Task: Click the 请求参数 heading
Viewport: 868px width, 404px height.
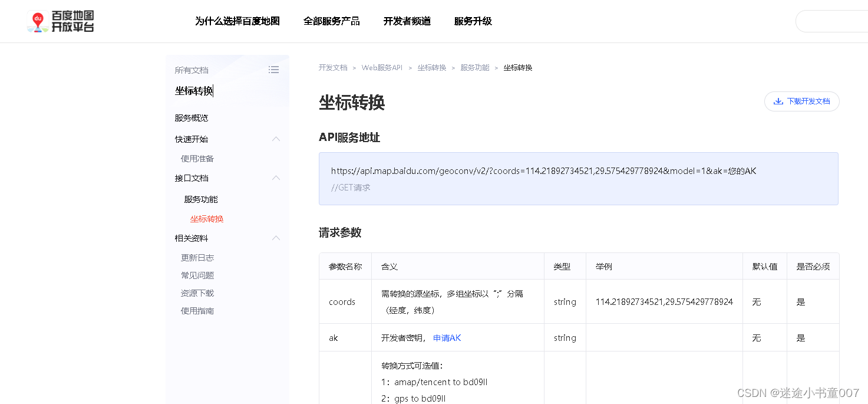Action: coord(340,232)
